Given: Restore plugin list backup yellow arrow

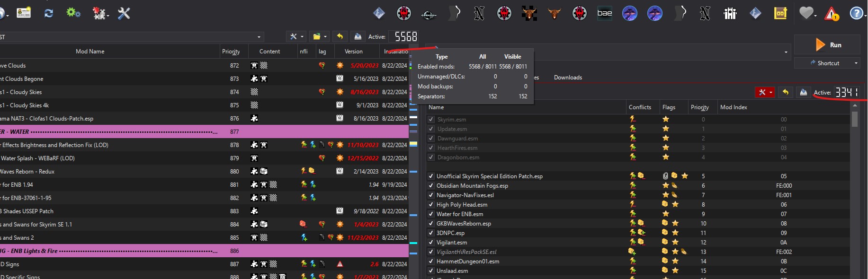Looking at the screenshot, I should 786,92.
